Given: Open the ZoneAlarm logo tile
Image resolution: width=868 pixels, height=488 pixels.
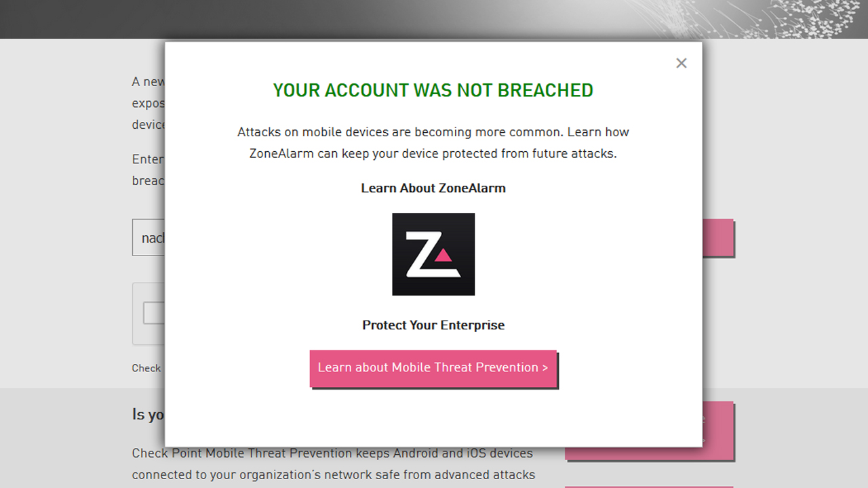Looking at the screenshot, I should 433,254.
